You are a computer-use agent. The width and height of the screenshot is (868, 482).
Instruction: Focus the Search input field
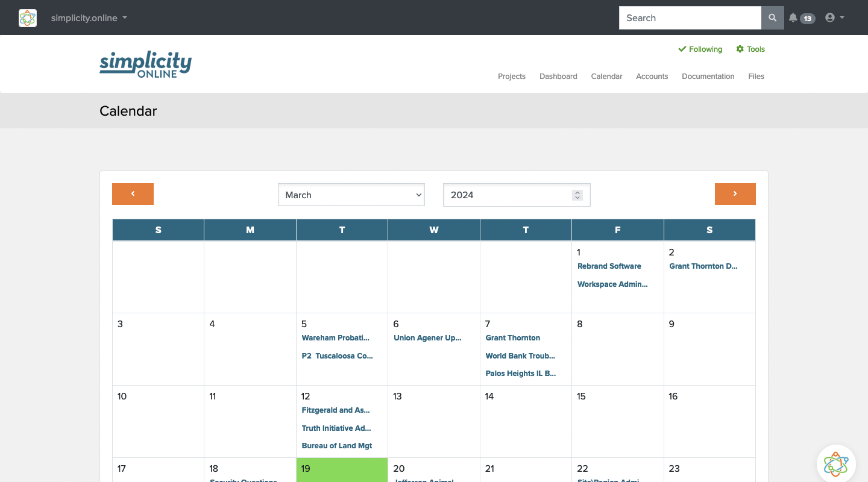tap(690, 18)
